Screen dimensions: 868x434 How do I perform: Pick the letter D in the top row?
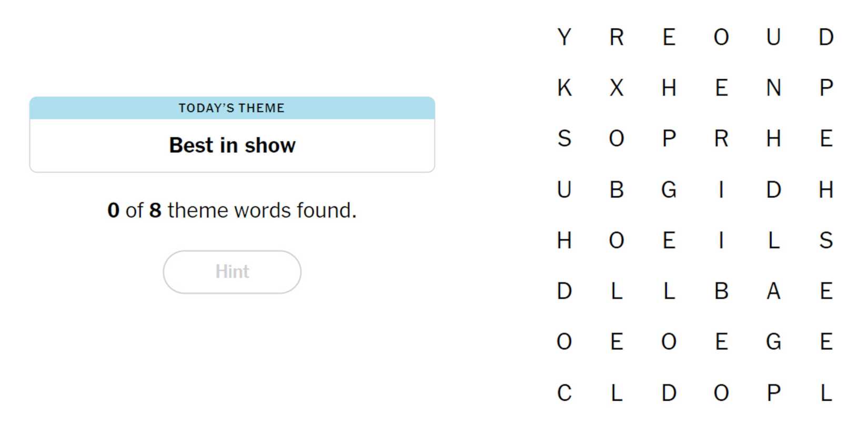point(826,37)
